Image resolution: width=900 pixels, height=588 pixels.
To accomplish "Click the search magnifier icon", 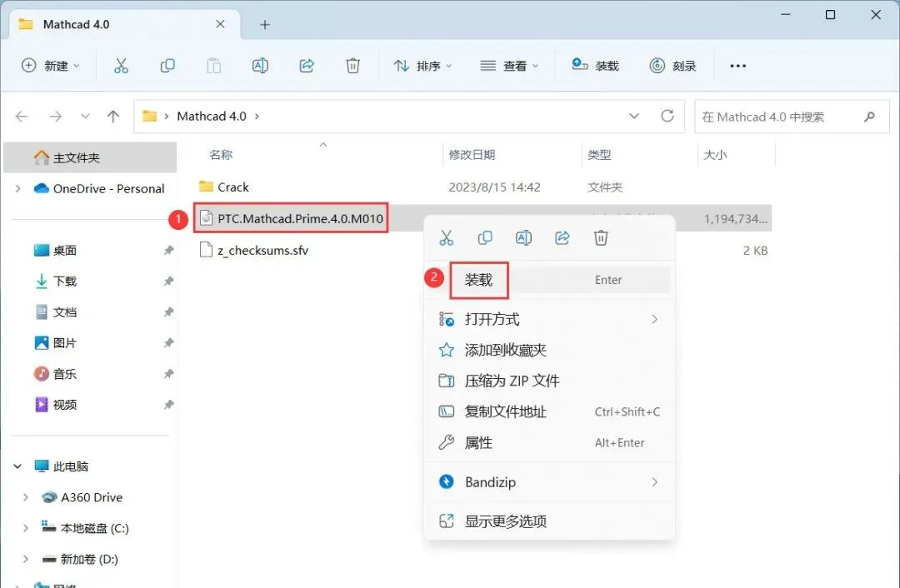I will coord(869,117).
